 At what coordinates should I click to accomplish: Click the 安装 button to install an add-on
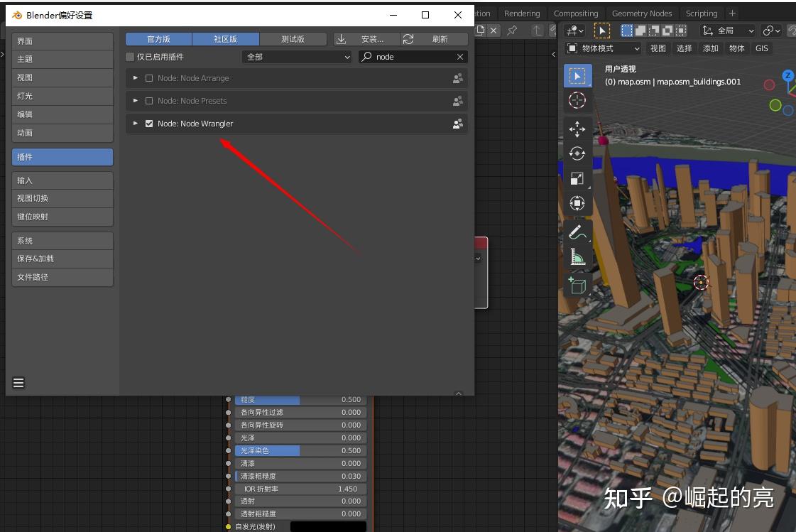click(x=374, y=39)
